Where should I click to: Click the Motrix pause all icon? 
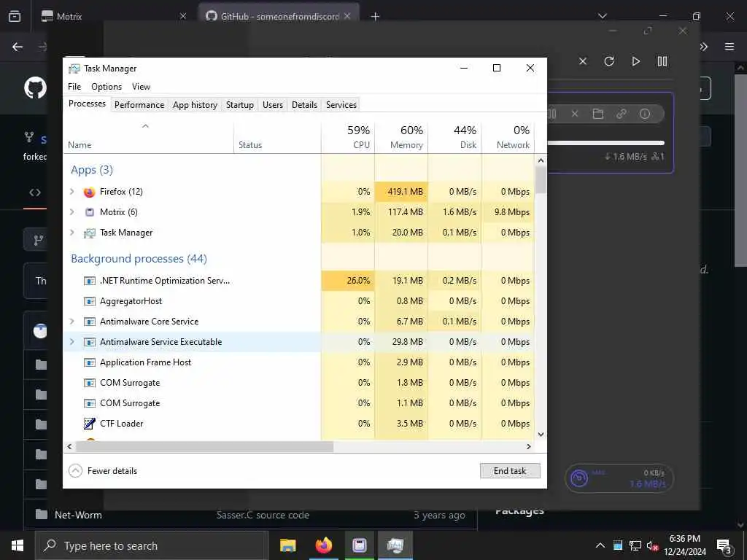pyautogui.click(x=662, y=61)
